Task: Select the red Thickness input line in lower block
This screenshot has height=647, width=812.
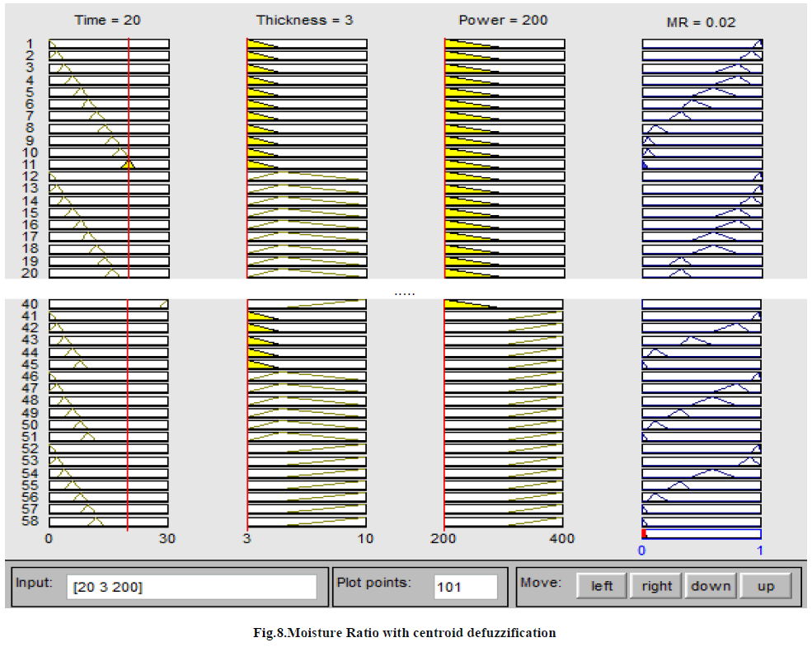Action: 247,412
